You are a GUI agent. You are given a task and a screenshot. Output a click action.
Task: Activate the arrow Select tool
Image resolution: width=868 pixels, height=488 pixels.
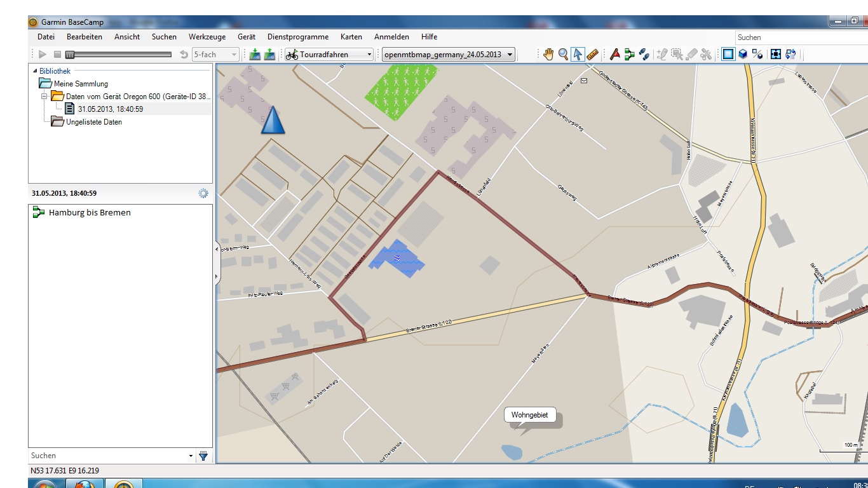point(578,55)
